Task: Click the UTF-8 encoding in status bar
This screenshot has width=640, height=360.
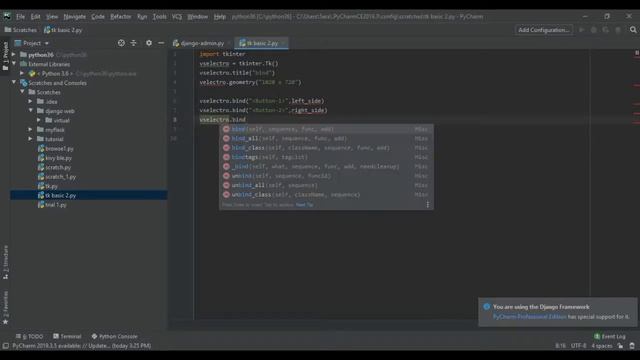Action: point(578,346)
